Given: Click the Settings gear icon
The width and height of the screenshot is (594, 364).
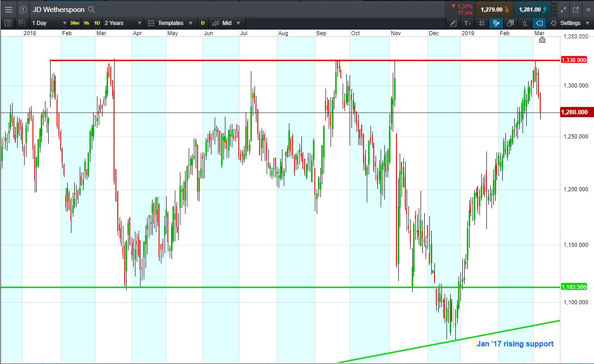Looking at the screenshot, I should [554, 23].
